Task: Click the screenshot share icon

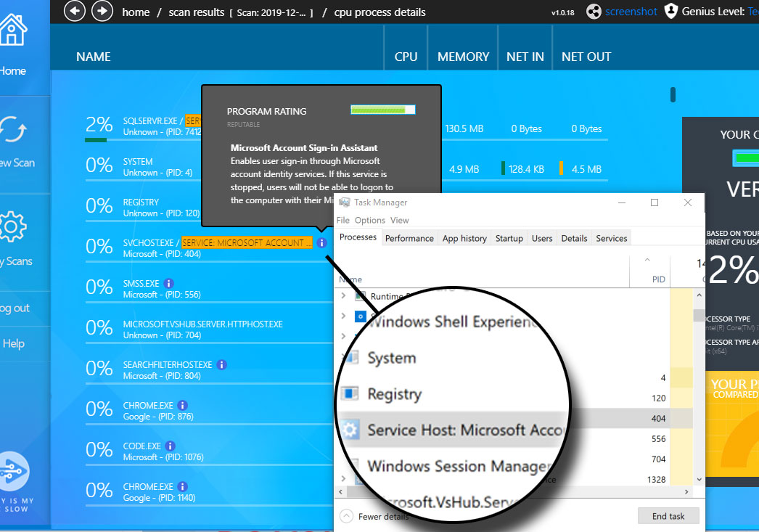Action: (x=594, y=11)
